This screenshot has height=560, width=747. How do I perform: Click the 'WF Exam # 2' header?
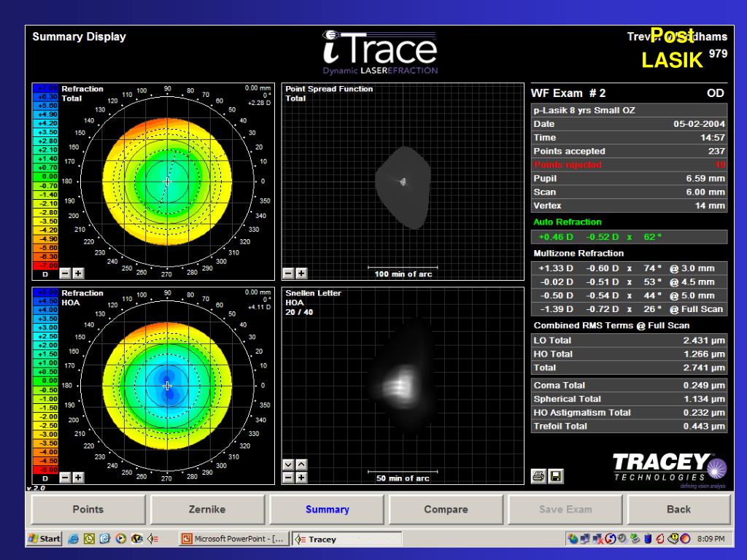pyautogui.click(x=568, y=93)
